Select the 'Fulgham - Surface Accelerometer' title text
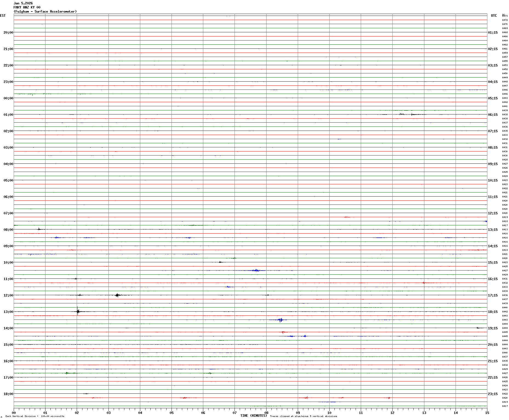Image resolution: width=509 pixels, height=420 pixels. [45, 11]
